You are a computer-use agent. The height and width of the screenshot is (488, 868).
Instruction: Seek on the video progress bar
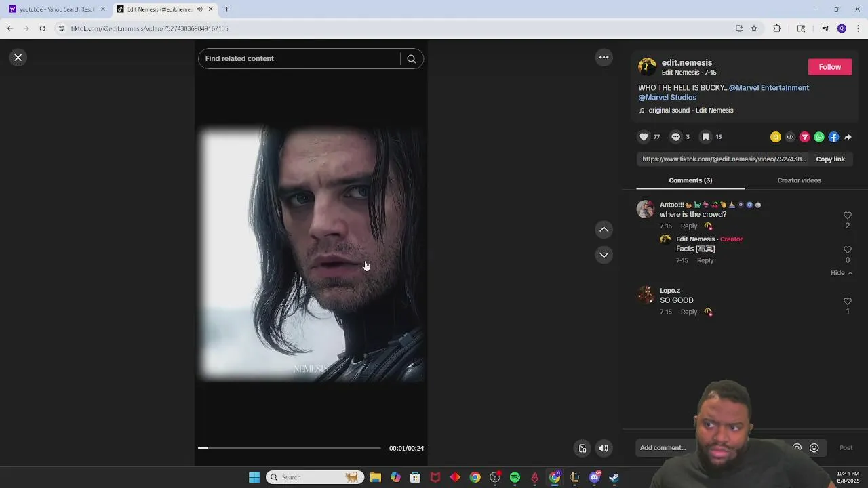point(290,449)
